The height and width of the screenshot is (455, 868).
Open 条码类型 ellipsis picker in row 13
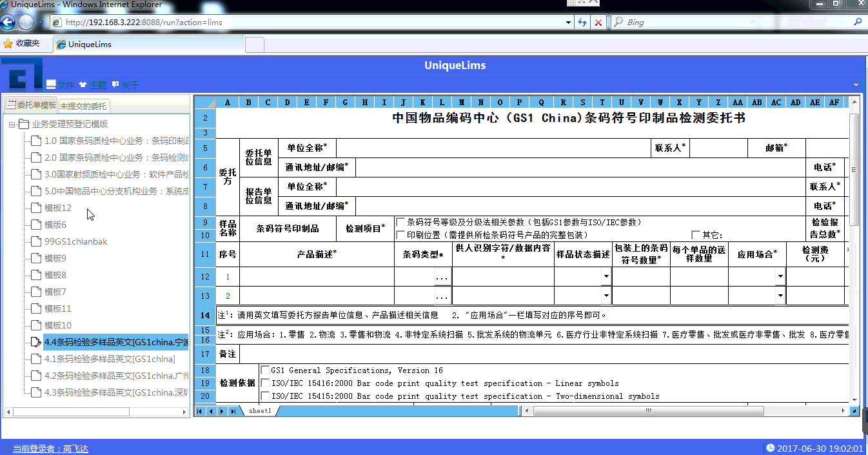pos(442,297)
